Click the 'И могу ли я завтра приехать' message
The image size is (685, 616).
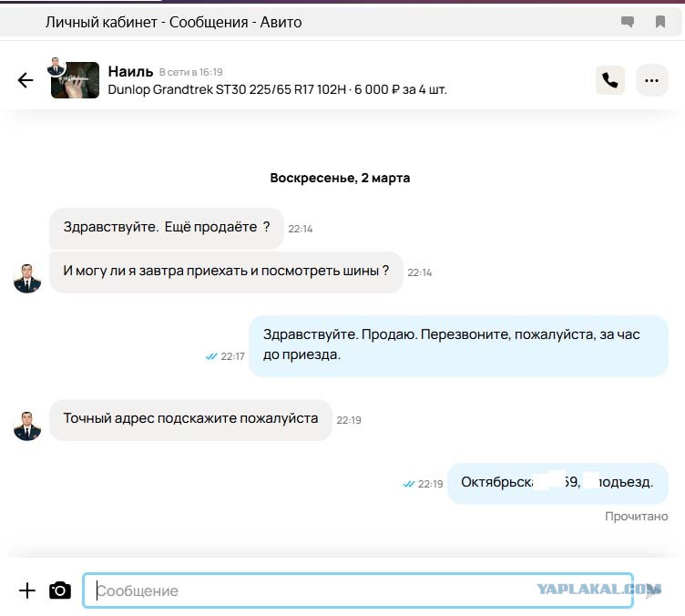coord(226,272)
